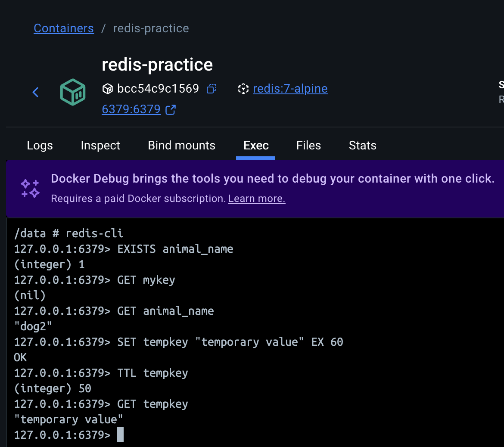Click the container ID text bcc54c9c1569
Viewport: 504px width, 447px height.
(x=158, y=89)
